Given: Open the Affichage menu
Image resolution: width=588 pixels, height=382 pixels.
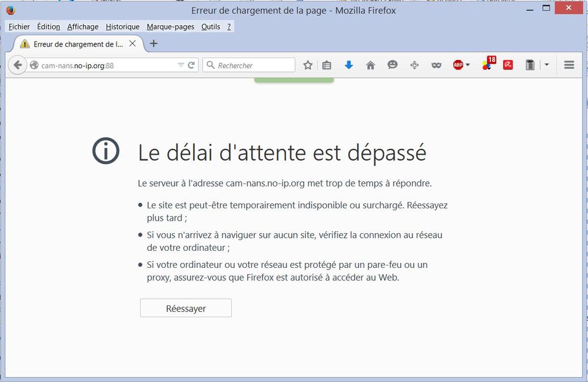Looking at the screenshot, I should coord(83,26).
